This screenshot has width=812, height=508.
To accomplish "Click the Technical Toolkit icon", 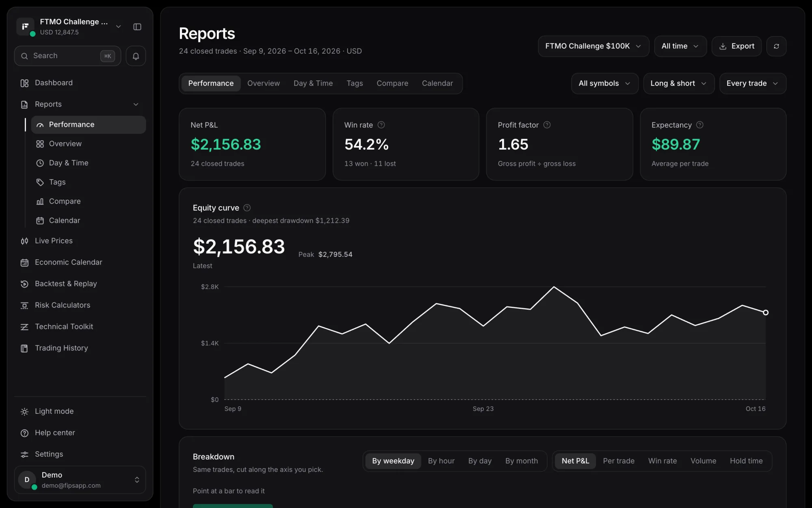I will [24, 327].
